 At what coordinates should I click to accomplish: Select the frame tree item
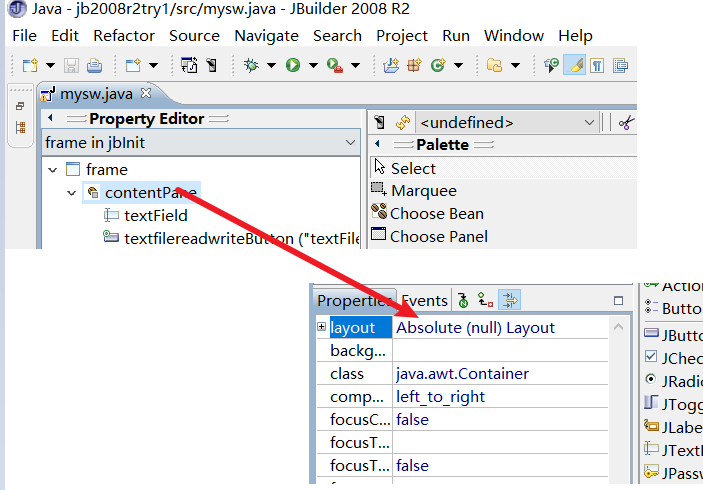click(x=107, y=169)
